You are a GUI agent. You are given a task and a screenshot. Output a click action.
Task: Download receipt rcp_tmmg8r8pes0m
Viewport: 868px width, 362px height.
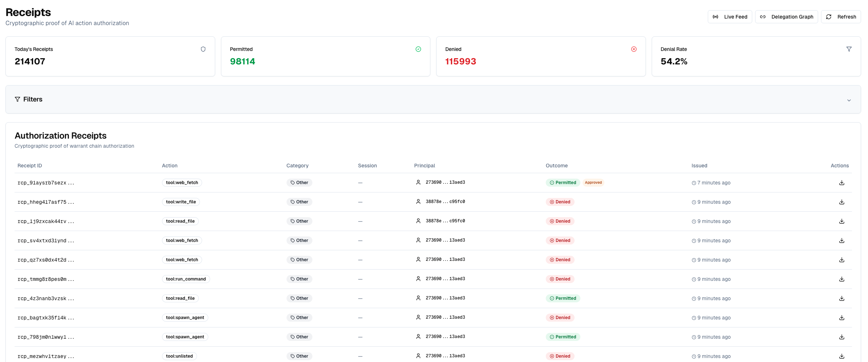click(x=842, y=279)
